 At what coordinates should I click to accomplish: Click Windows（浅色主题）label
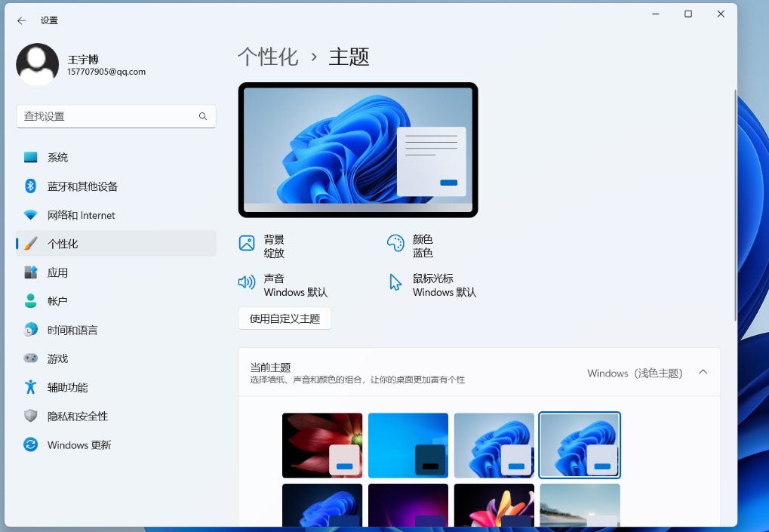pos(635,373)
